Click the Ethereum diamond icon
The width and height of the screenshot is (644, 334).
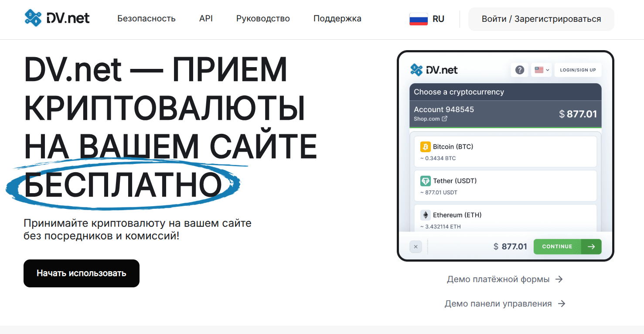425,215
